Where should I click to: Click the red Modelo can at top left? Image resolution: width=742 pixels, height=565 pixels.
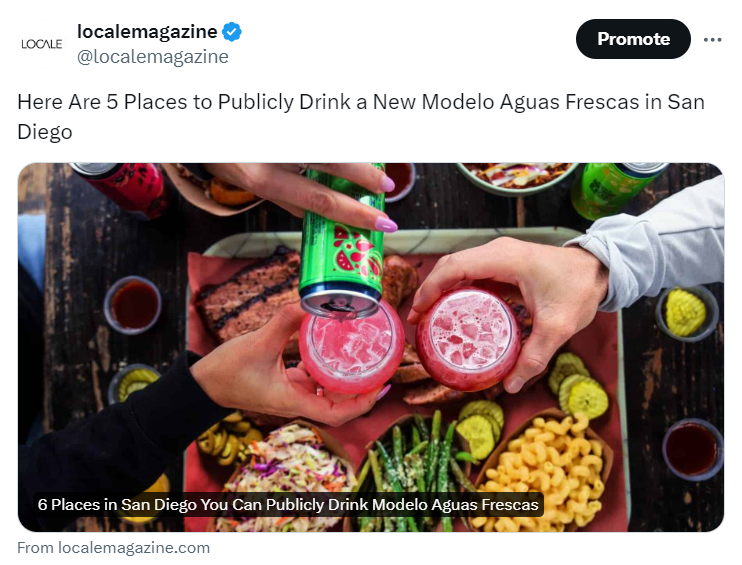tap(123, 189)
